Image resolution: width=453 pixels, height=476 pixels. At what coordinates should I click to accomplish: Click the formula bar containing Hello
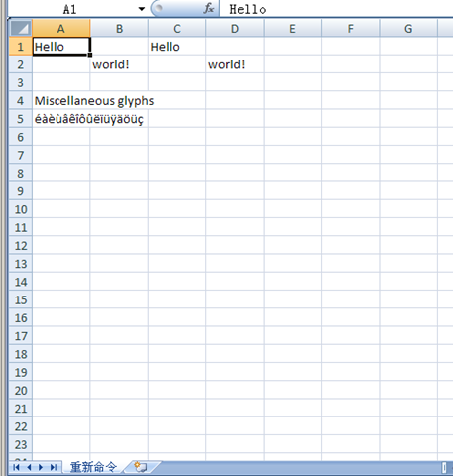(x=336, y=9)
